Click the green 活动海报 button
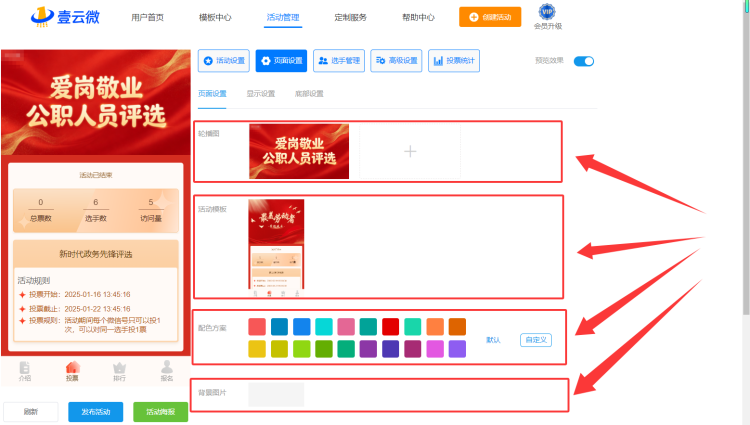 point(160,412)
